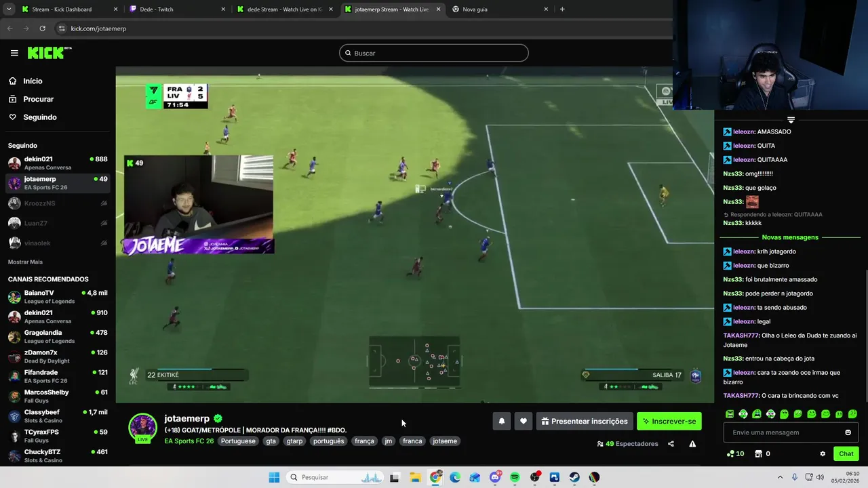The height and width of the screenshot is (488, 868).
Task: Click the share stream icon
Action: [671, 444]
